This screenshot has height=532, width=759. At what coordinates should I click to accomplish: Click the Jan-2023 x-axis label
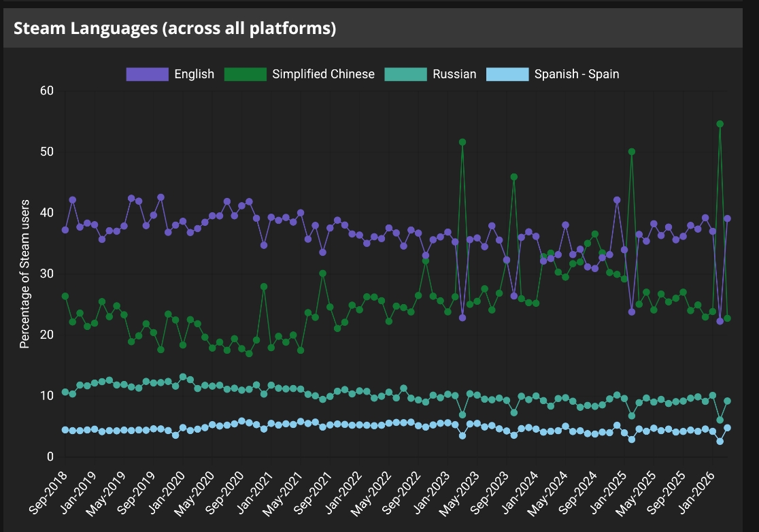[431, 492]
